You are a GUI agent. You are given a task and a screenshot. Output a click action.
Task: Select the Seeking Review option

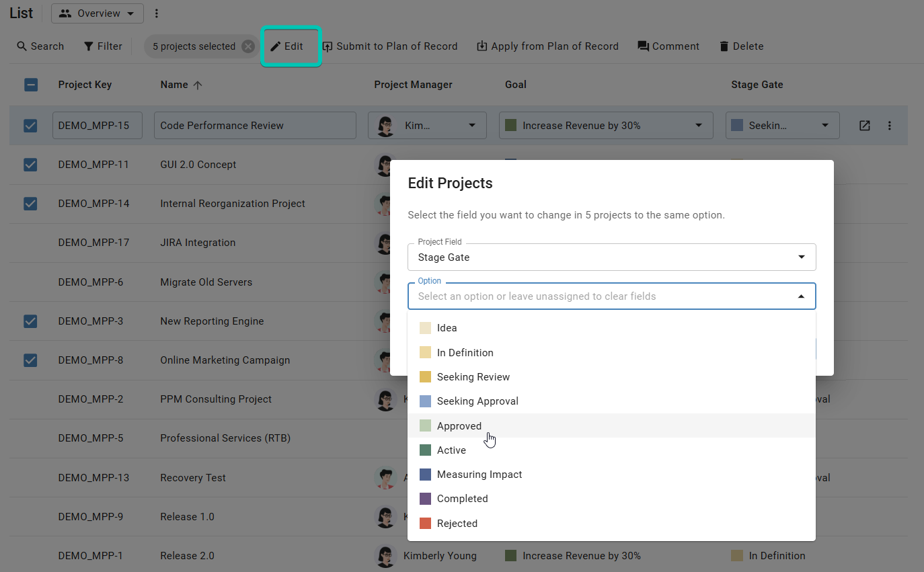[x=611, y=377]
